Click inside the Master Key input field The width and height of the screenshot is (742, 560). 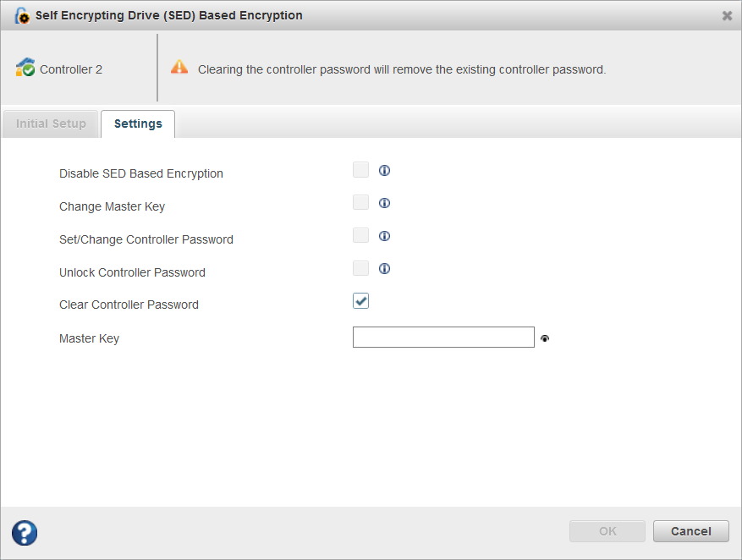click(443, 337)
